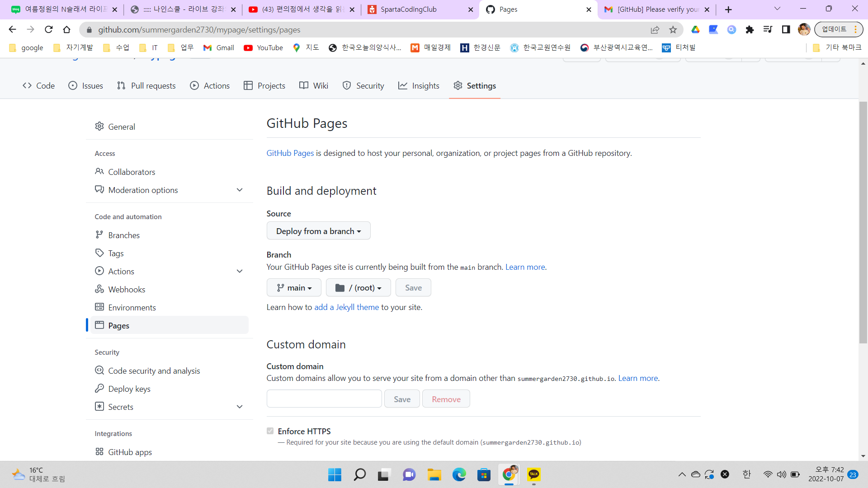The image size is (868, 488).
Task: Open a new browser tab
Action: (x=728, y=9)
